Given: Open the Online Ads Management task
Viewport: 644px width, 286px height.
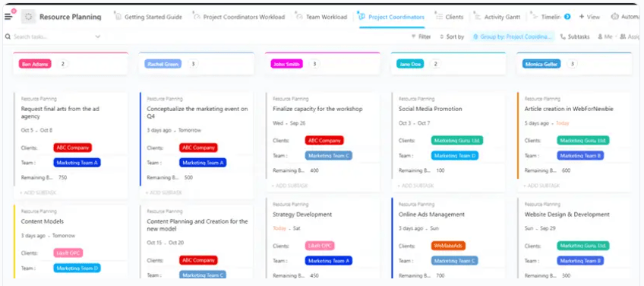Looking at the screenshot, I should 431,214.
